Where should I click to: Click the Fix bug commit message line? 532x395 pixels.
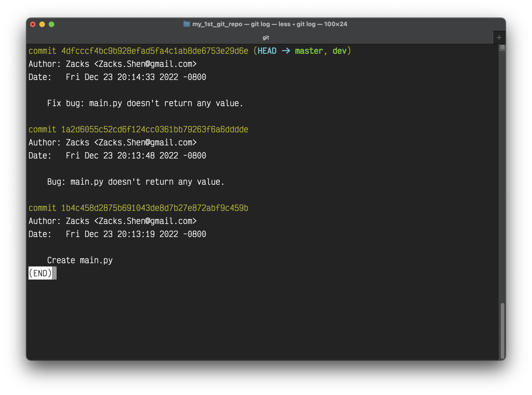pos(145,103)
